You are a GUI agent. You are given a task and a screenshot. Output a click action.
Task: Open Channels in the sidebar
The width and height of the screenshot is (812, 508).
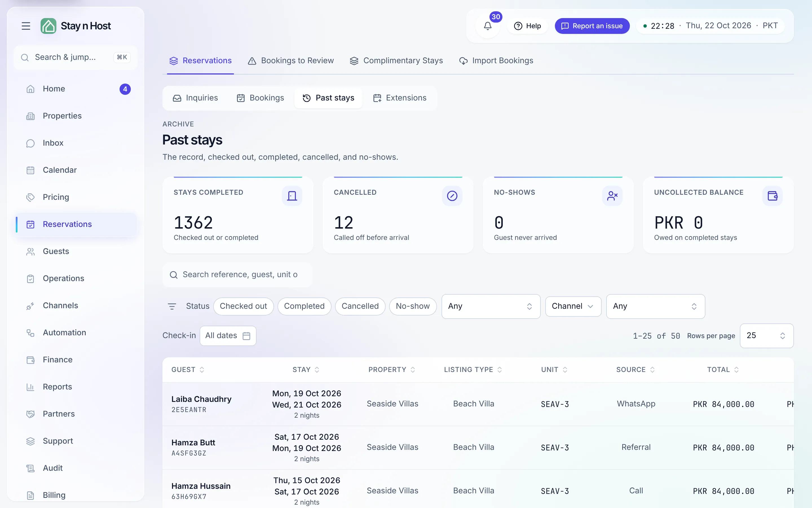click(76, 305)
